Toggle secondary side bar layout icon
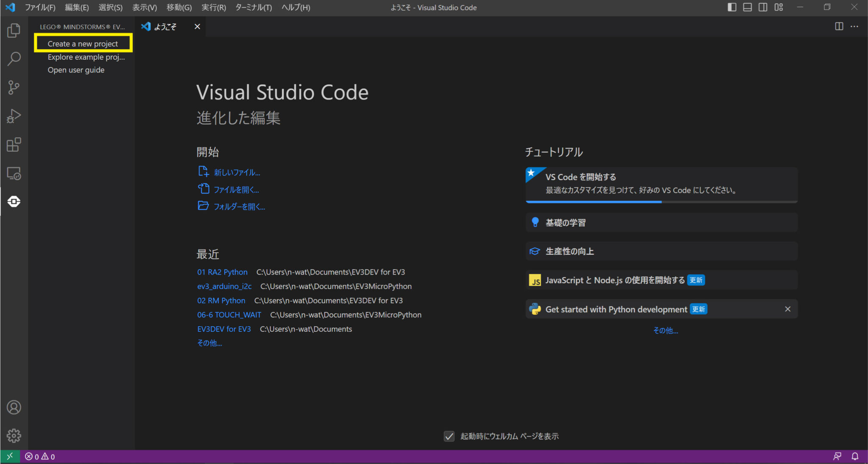This screenshot has width=868, height=464. point(763,7)
